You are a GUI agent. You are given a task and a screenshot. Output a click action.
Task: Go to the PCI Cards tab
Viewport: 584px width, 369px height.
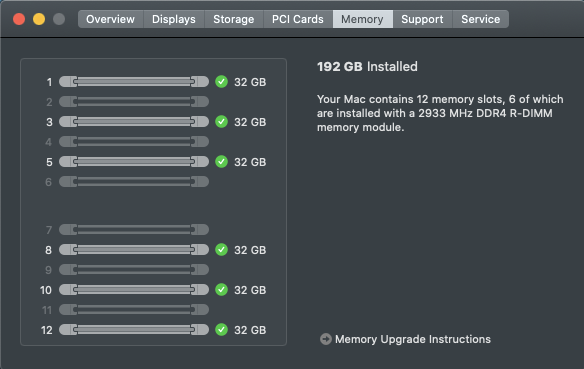[x=298, y=19]
